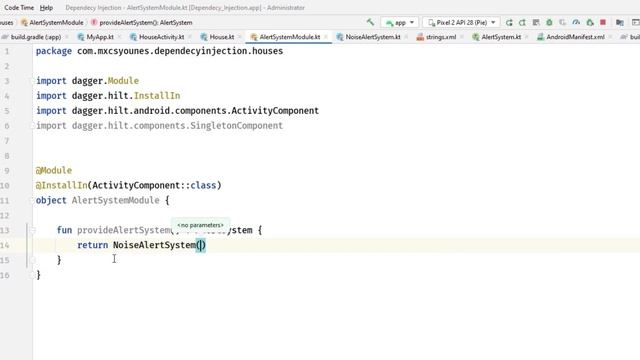Image resolution: width=640 pixels, height=360 pixels.
Task: Close the AlertSystemModule.kt tab
Action: pyautogui.click(x=326, y=37)
